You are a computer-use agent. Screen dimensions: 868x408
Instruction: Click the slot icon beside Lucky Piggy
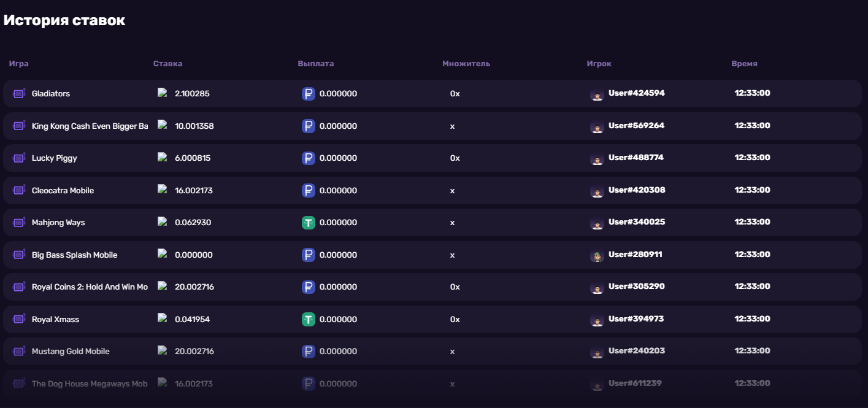click(x=20, y=158)
